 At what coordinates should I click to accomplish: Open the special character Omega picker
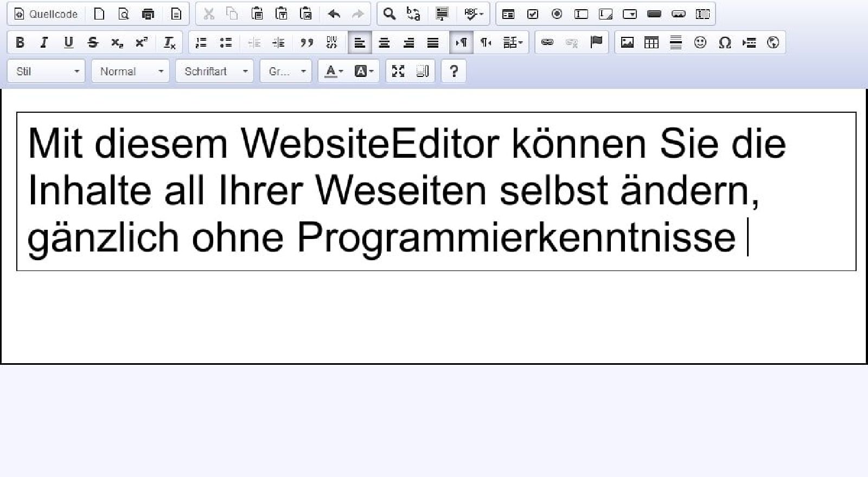[725, 42]
